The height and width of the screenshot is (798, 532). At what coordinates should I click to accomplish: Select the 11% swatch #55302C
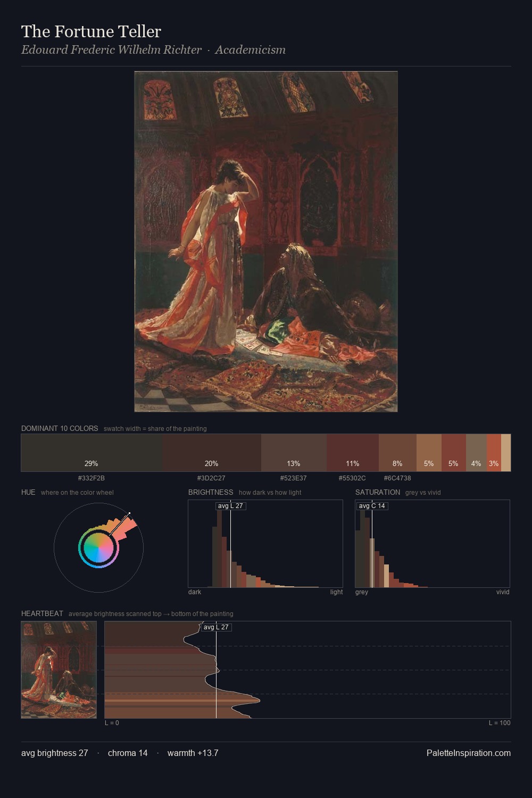[x=353, y=453]
